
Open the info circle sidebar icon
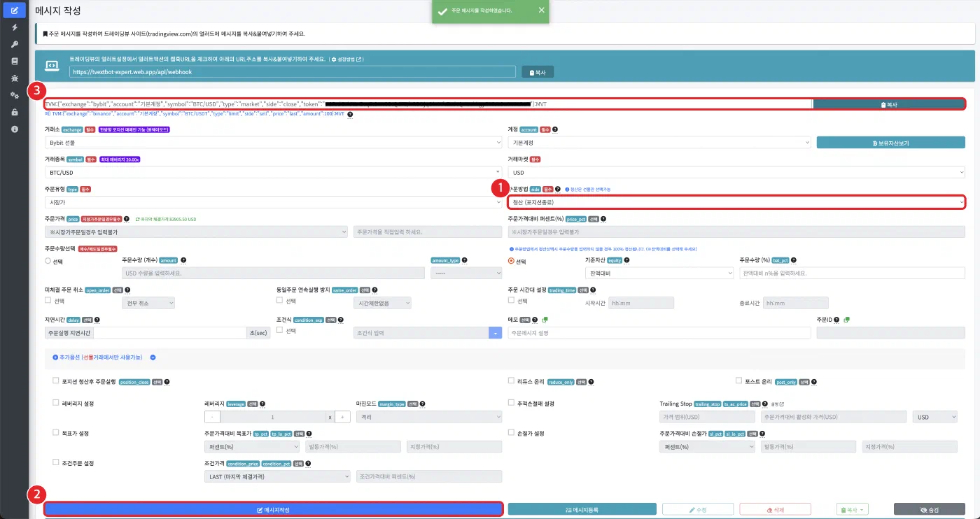tap(15, 129)
